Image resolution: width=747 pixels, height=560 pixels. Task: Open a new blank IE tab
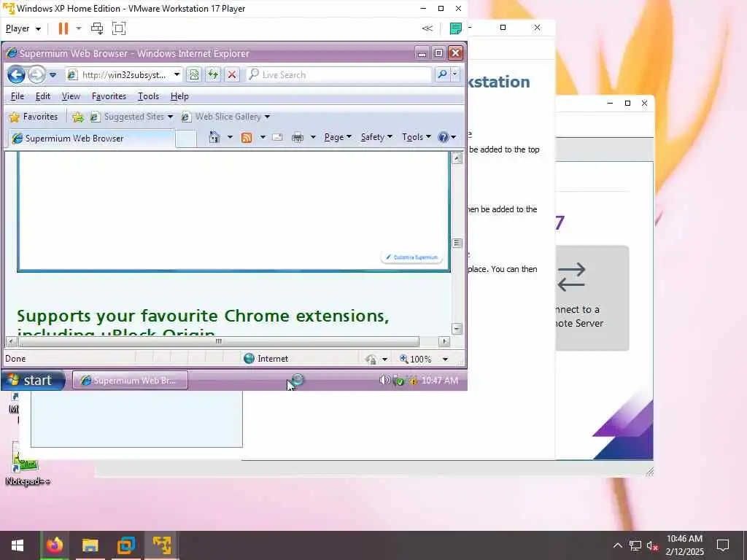tap(186, 139)
